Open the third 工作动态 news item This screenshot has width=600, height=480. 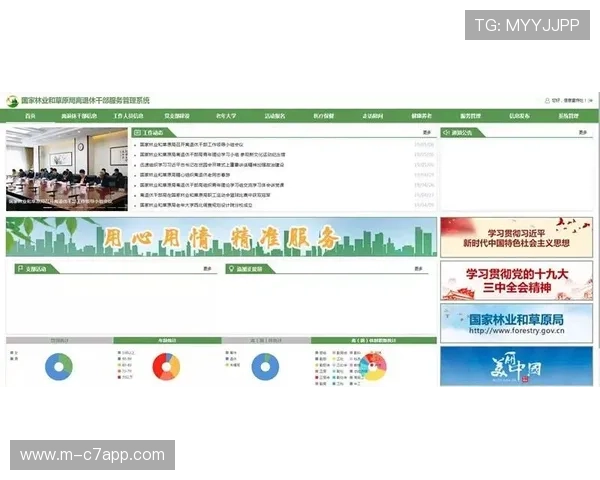[x=212, y=165]
